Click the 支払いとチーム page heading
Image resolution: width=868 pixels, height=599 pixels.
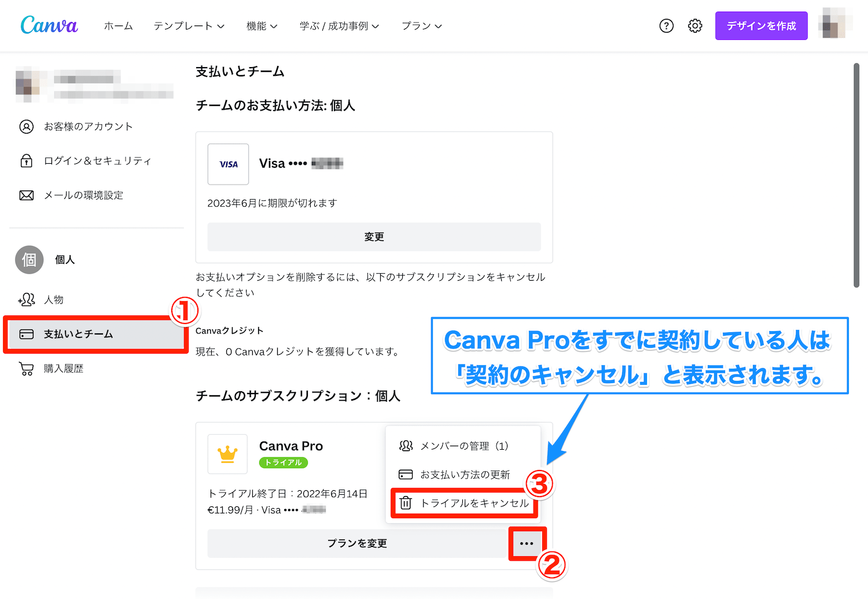pos(240,72)
